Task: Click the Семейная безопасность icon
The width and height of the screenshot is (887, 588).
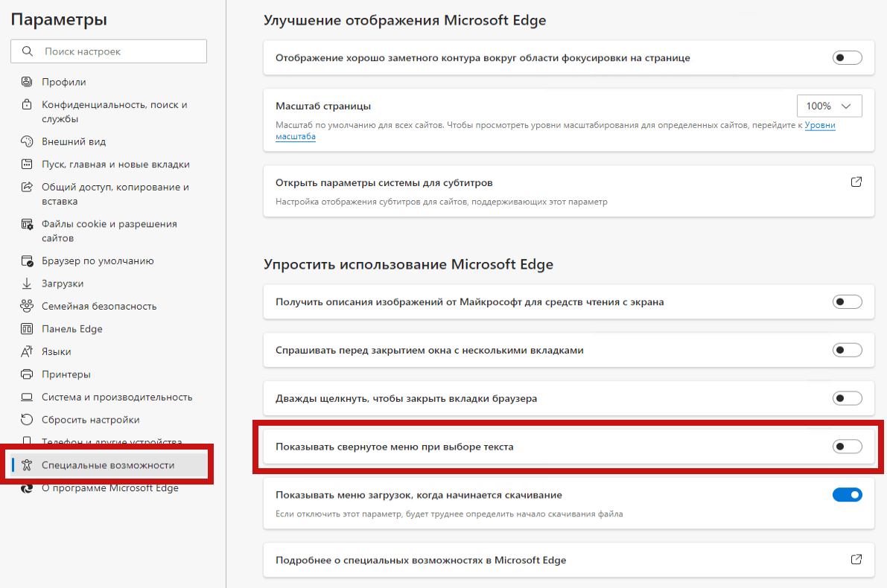Action: [x=27, y=306]
